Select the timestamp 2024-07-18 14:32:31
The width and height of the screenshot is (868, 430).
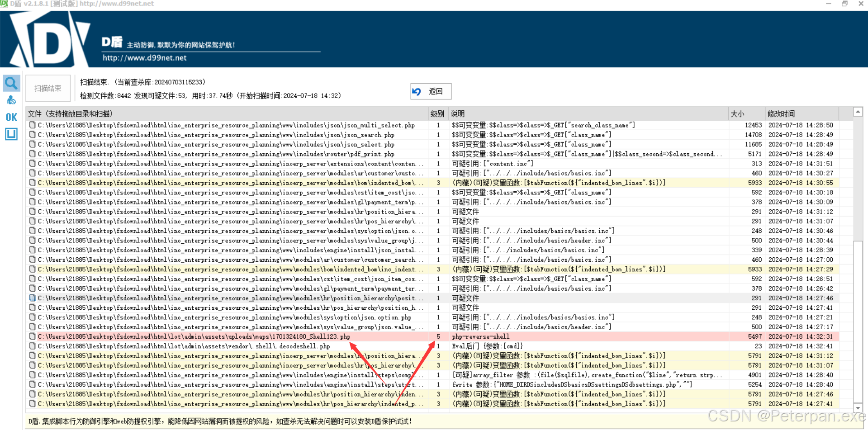click(x=801, y=336)
